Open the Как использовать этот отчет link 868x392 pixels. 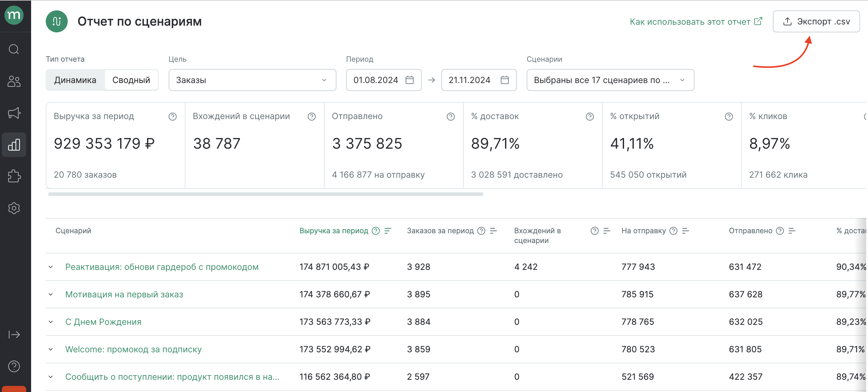(695, 22)
